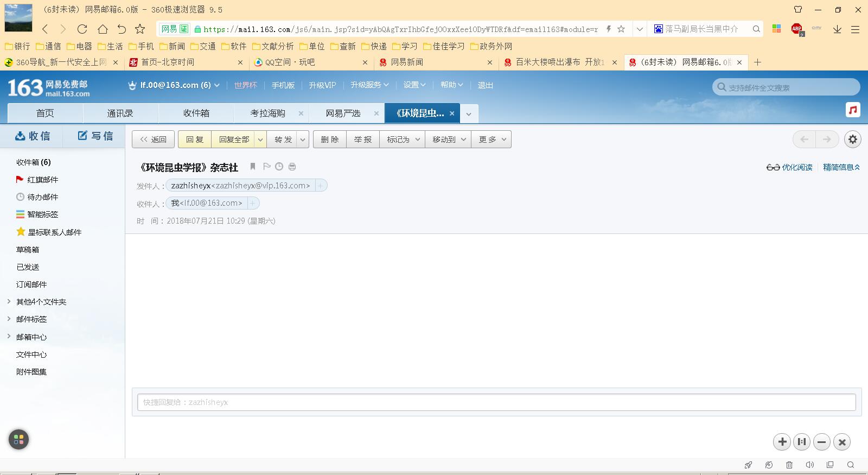Viewport: 868px width, 475px height.
Task: Open the colorful extensions grid icon
Action: pyautogui.click(x=777, y=29)
